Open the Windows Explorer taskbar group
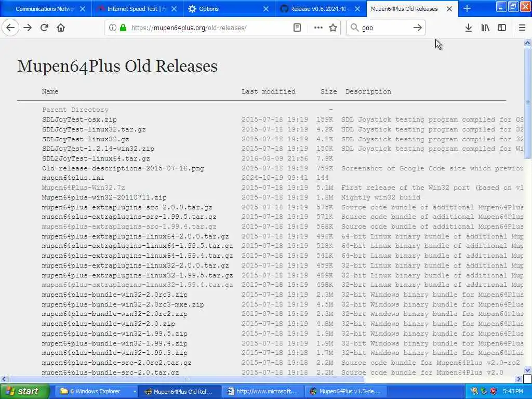 pos(97,391)
